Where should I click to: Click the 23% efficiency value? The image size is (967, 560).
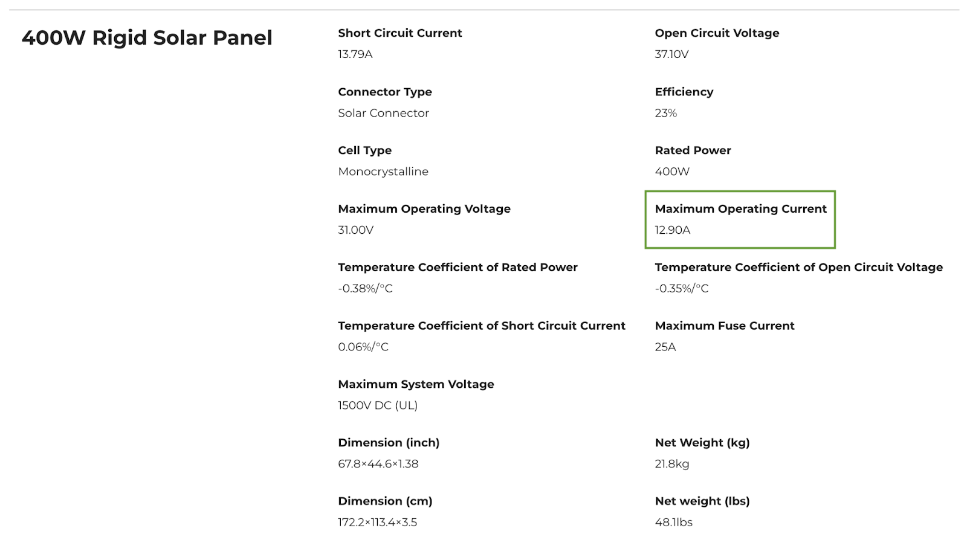[665, 113]
